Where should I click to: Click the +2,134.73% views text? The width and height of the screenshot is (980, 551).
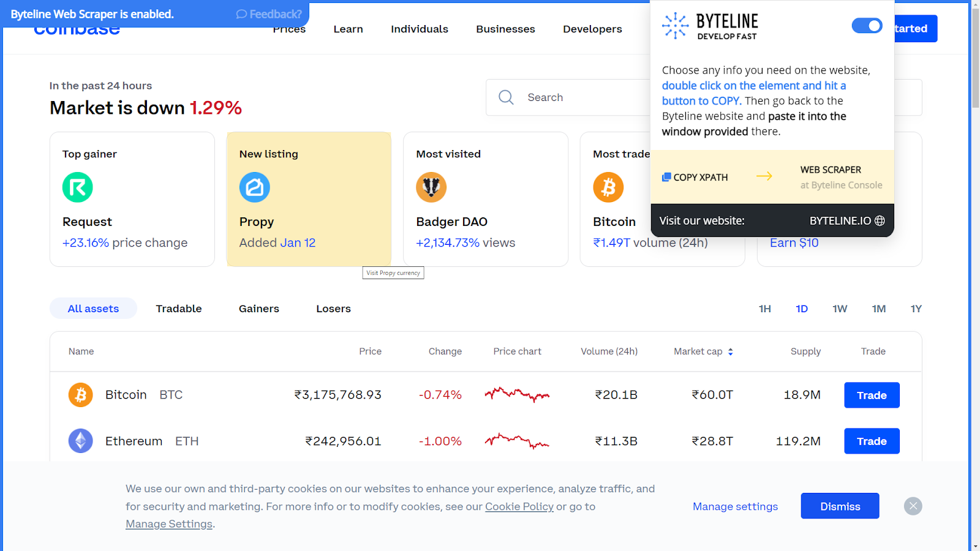point(466,243)
